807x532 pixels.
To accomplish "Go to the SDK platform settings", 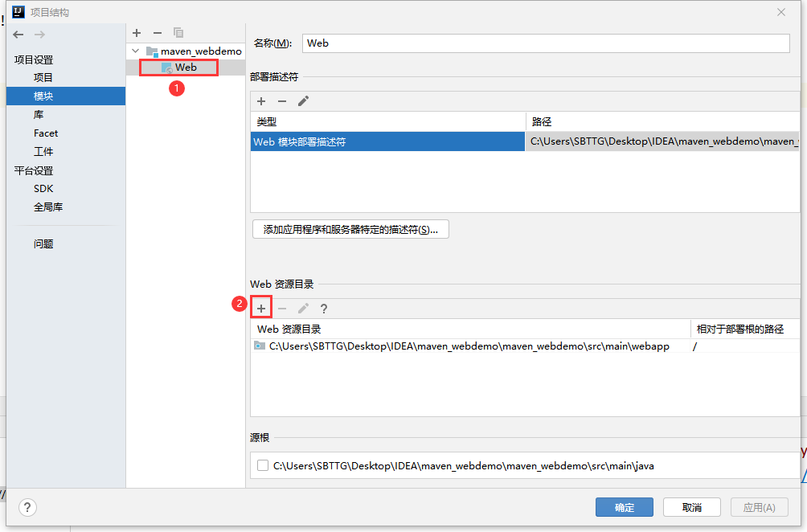I will coord(43,189).
